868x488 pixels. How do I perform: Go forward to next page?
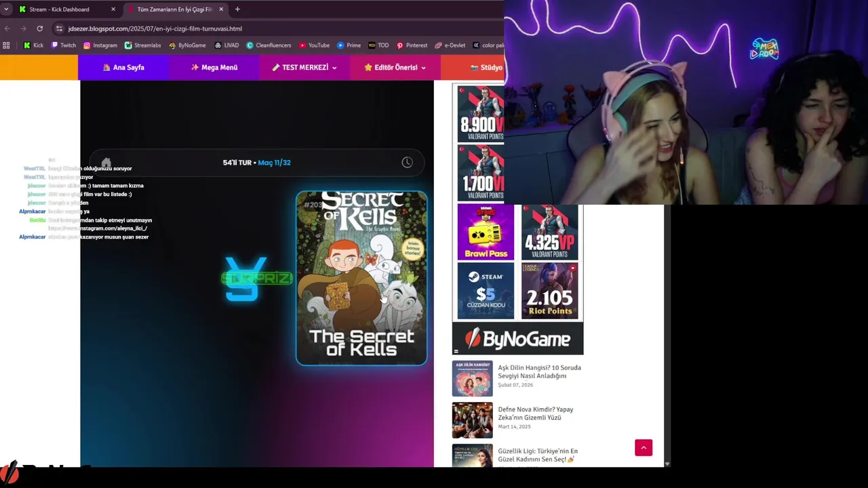[23, 28]
